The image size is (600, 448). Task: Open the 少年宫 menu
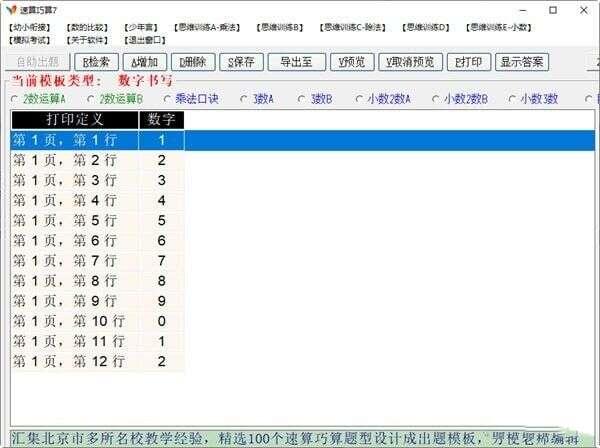(x=141, y=27)
